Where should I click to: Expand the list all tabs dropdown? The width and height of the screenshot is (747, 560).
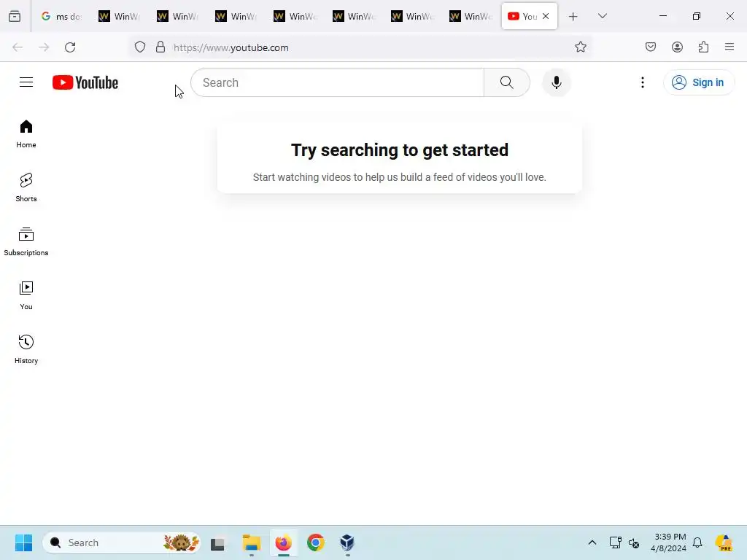pos(603,16)
